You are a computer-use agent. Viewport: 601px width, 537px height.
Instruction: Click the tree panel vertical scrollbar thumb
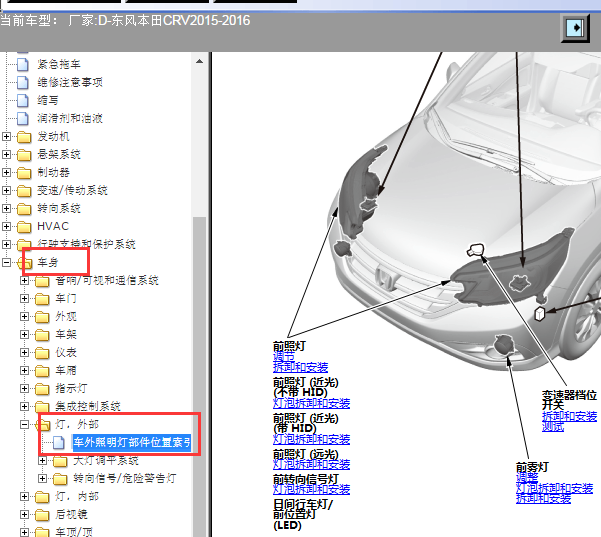[x=199, y=377]
